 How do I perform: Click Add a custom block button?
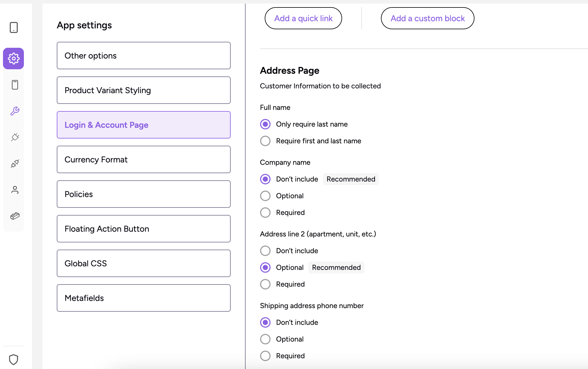click(427, 18)
